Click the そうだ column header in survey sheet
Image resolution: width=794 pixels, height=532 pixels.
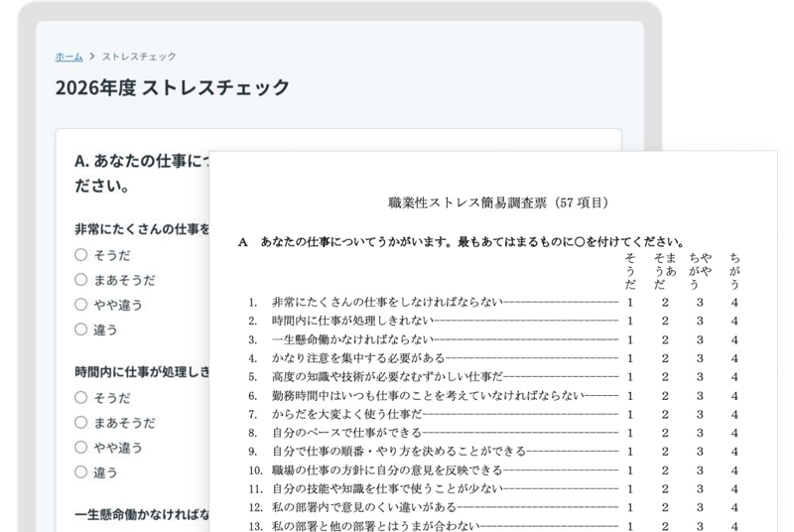pyautogui.click(x=630, y=271)
